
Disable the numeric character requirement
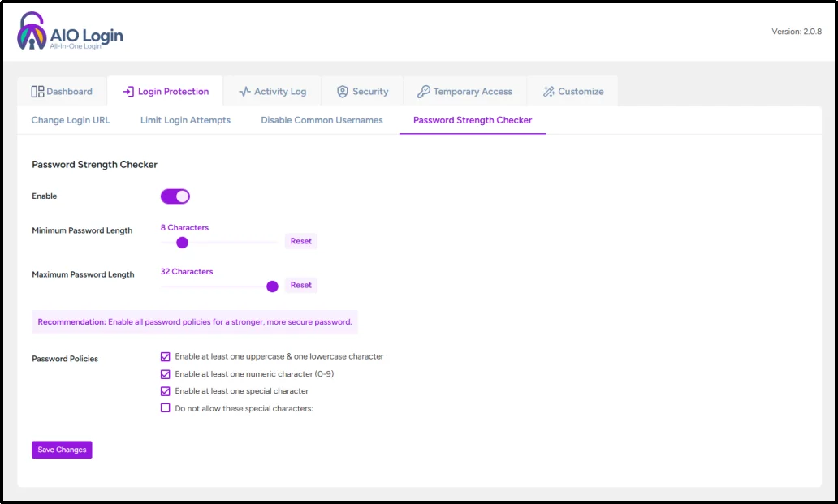click(x=165, y=373)
